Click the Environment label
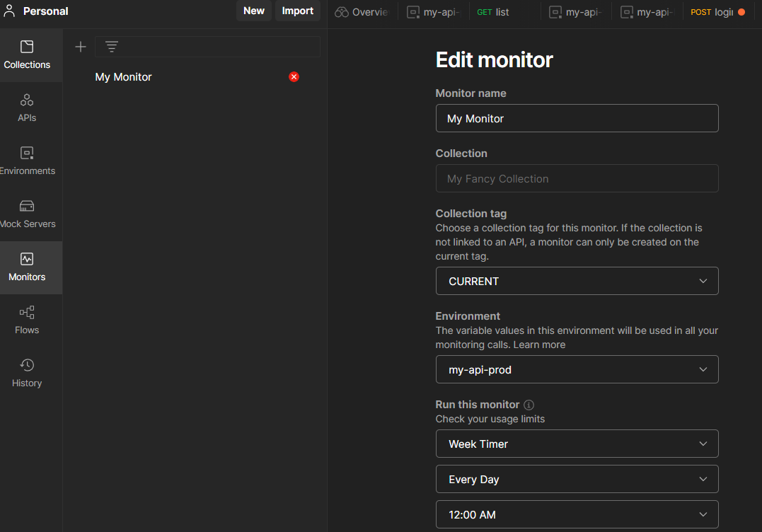This screenshot has height=532, width=762. point(468,316)
